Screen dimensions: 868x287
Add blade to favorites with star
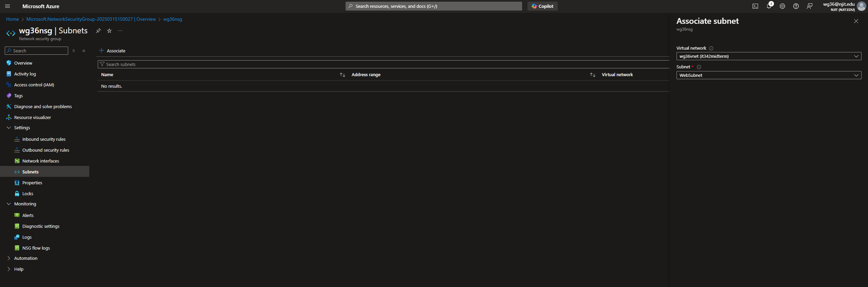click(109, 31)
